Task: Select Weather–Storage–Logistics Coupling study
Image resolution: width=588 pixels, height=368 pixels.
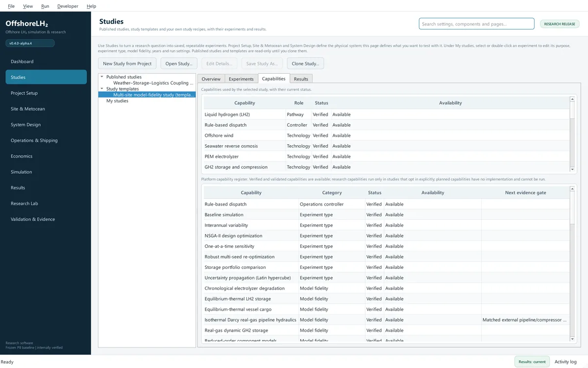Action: coord(153,83)
